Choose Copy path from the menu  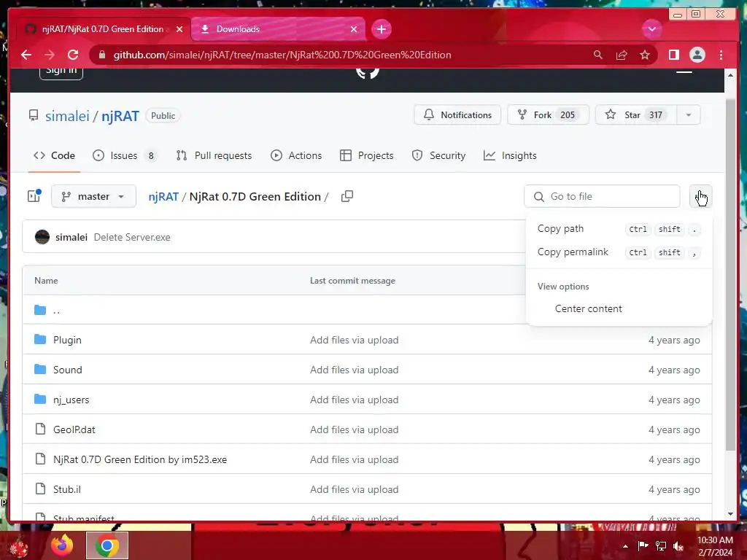[619, 228]
